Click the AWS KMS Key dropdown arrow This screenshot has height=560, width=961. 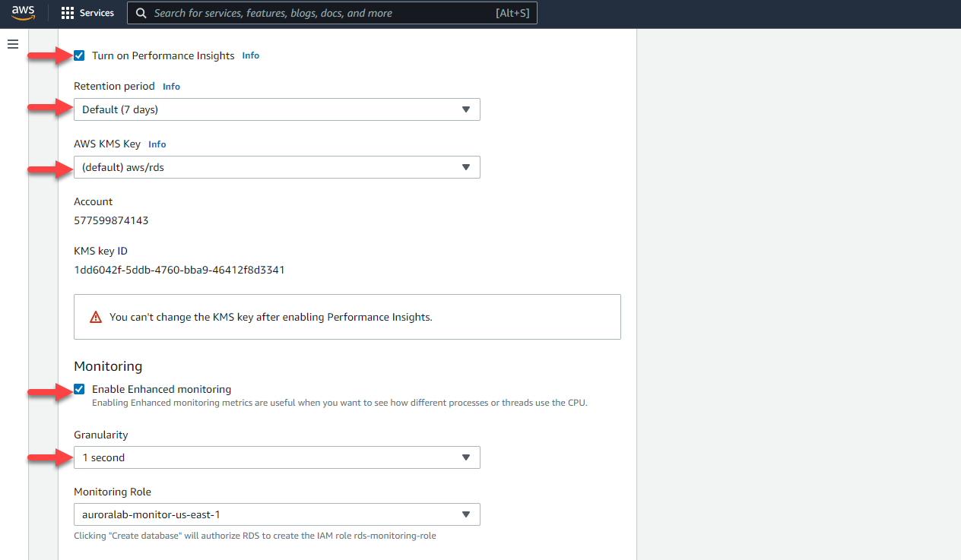click(x=466, y=167)
